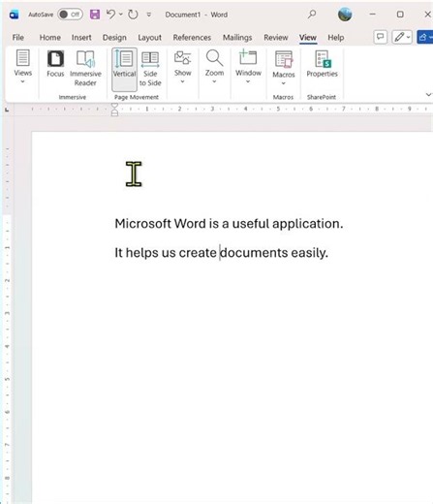Switch to the References tab
433x504 pixels.
coord(192,38)
